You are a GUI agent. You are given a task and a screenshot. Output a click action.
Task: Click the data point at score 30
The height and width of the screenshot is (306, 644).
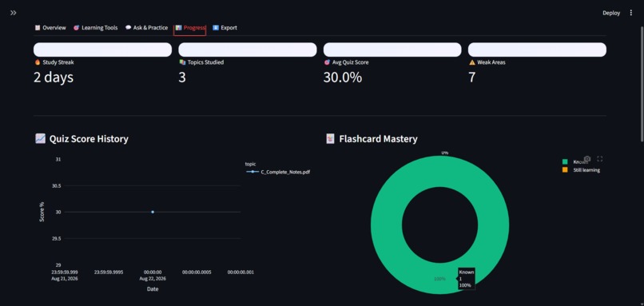coord(153,212)
